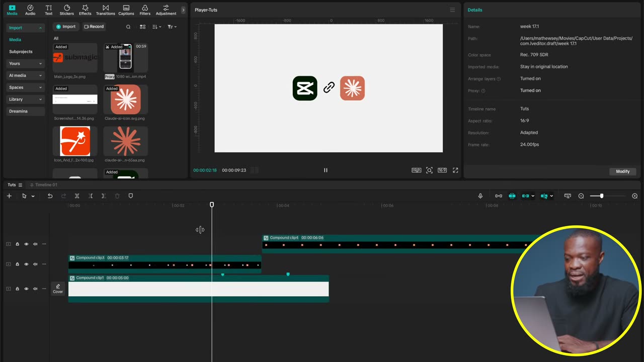Lock the Compound clip1 main track

17,289
